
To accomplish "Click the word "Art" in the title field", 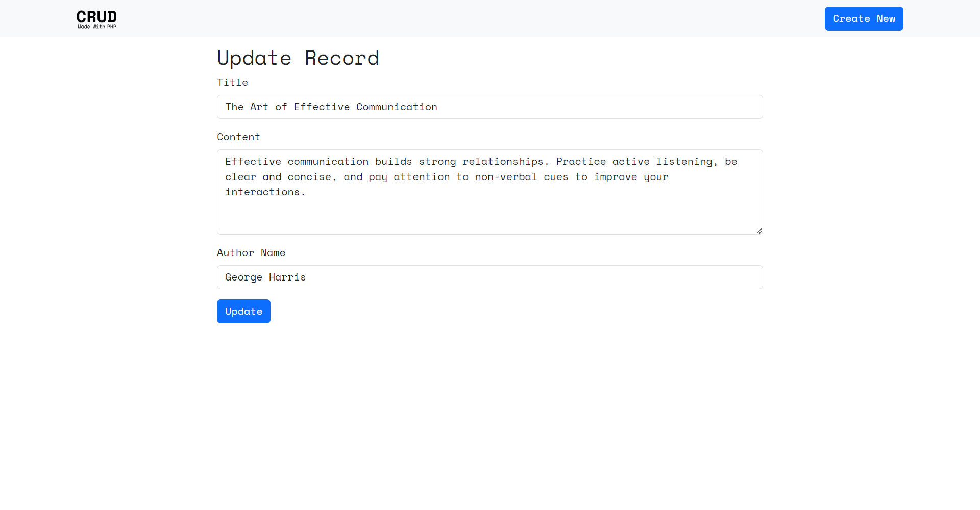I will (259, 107).
